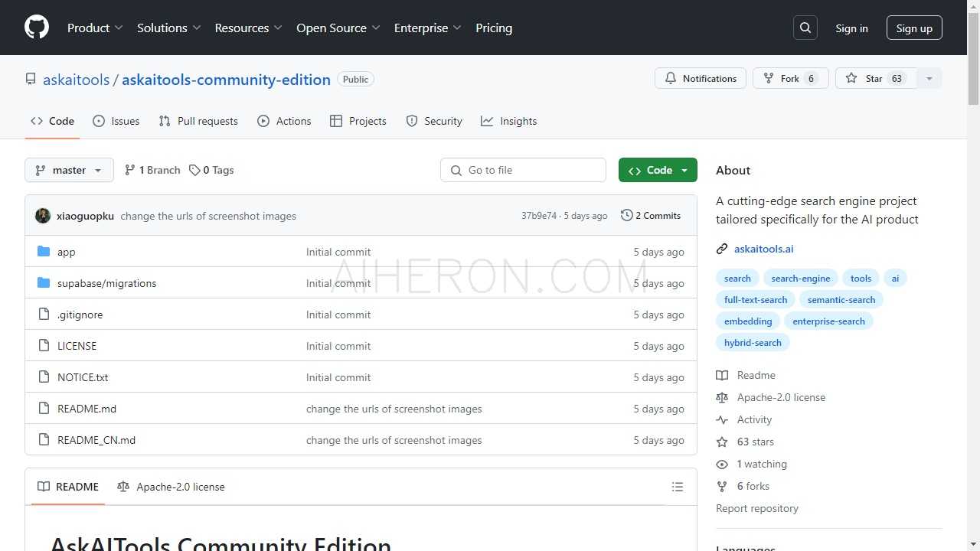Open the Insights tab
The image size is (980, 551).
pyautogui.click(x=508, y=121)
